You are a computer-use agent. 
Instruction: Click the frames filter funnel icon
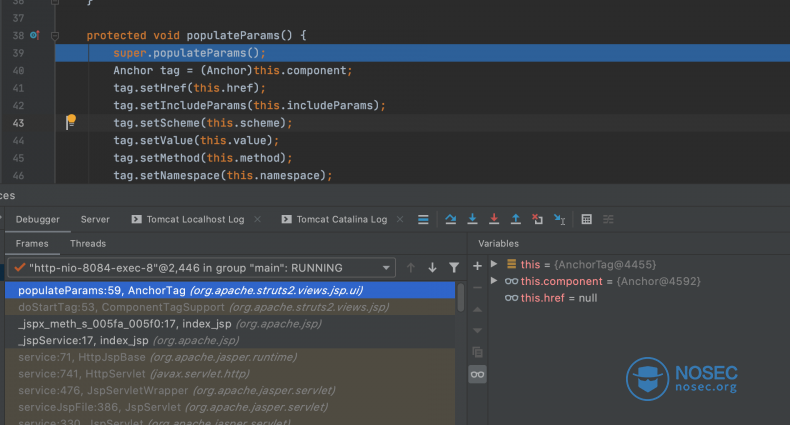click(454, 268)
